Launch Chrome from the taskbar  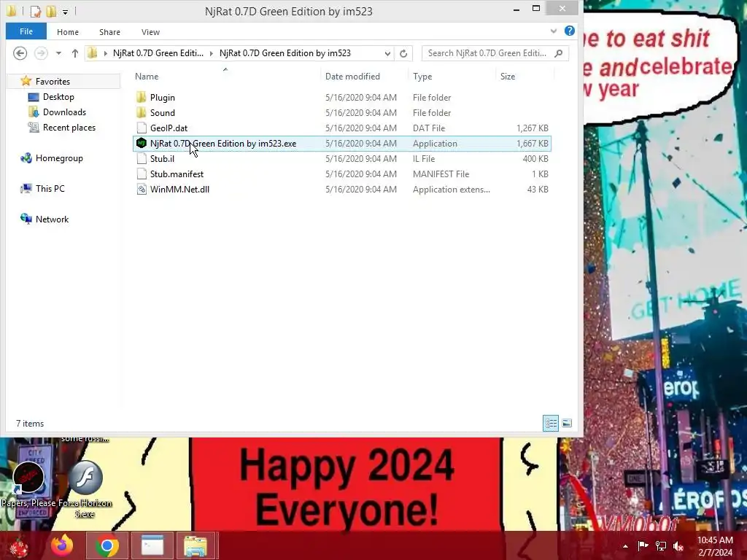pyautogui.click(x=107, y=545)
